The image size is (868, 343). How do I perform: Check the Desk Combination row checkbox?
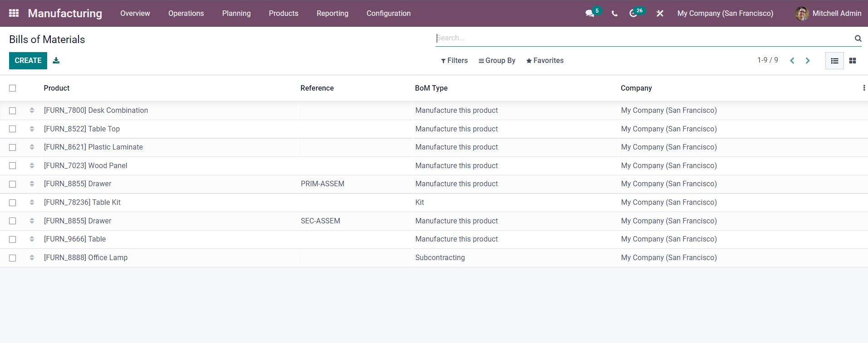coord(13,111)
